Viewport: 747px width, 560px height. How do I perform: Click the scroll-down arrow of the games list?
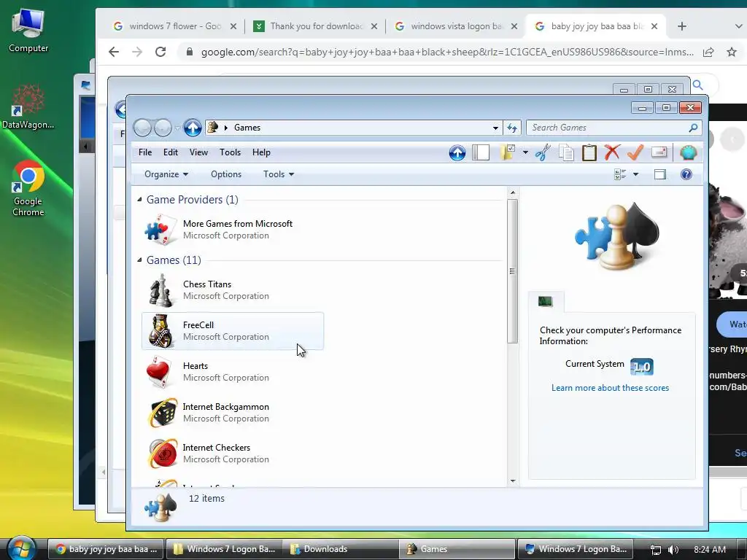point(513,481)
